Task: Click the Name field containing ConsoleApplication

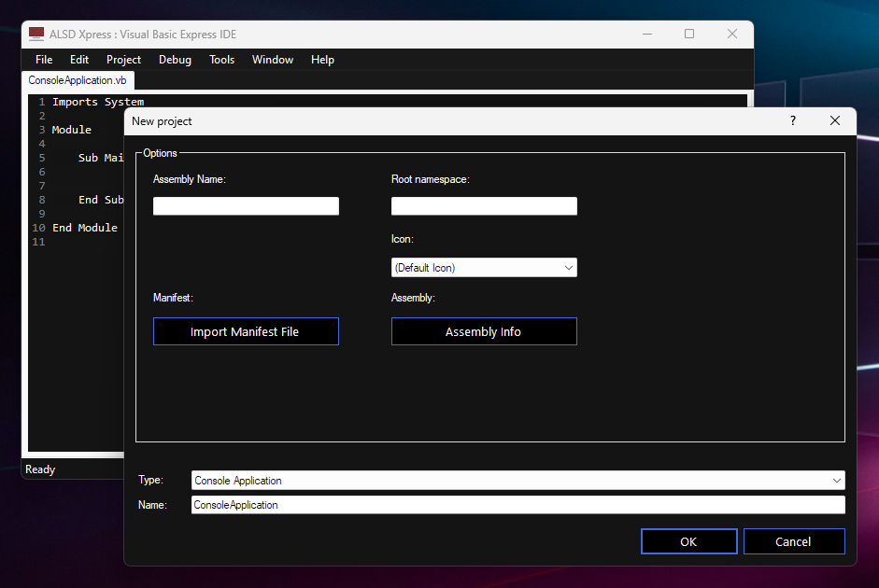Action: [x=518, y=505]
